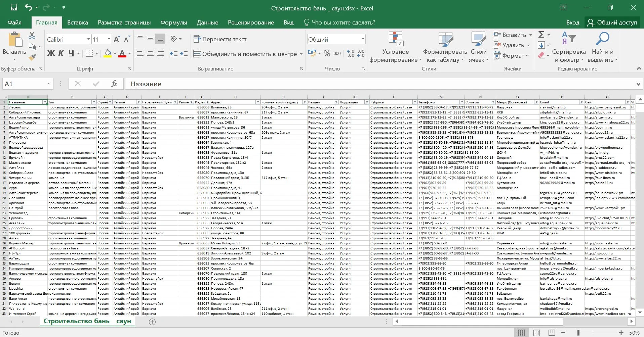Add new sheet with plus button
This screenshot has height=337, width=644.
[x=152, y=322]
